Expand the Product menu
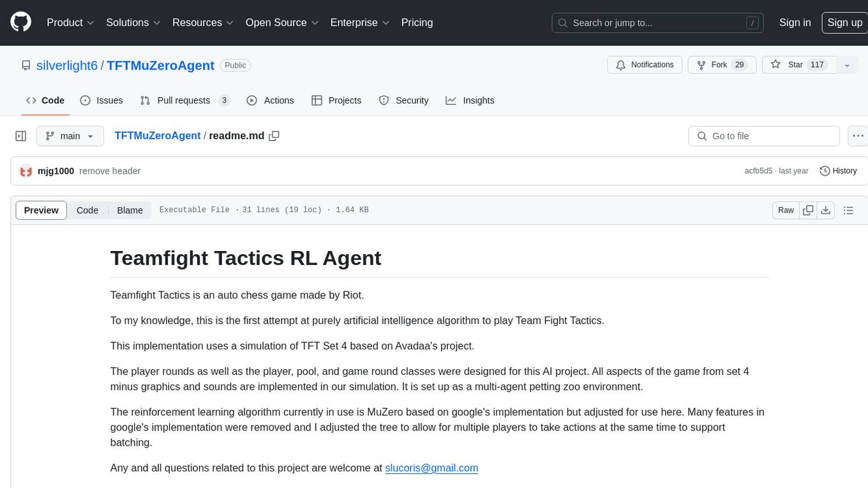The image size is (868, 488). pos(70,22)
